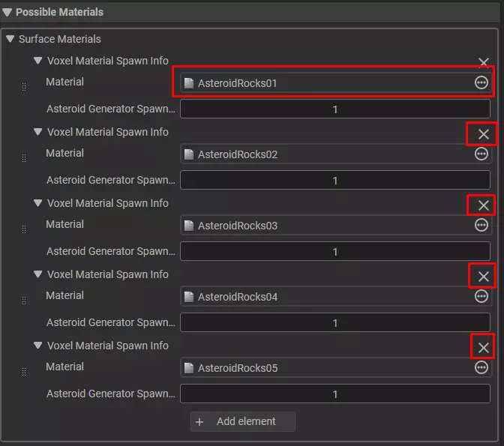Delete the AsteroidRocks02 spawn info element
The width and height of the screenshot is (504, 446).
483,134
